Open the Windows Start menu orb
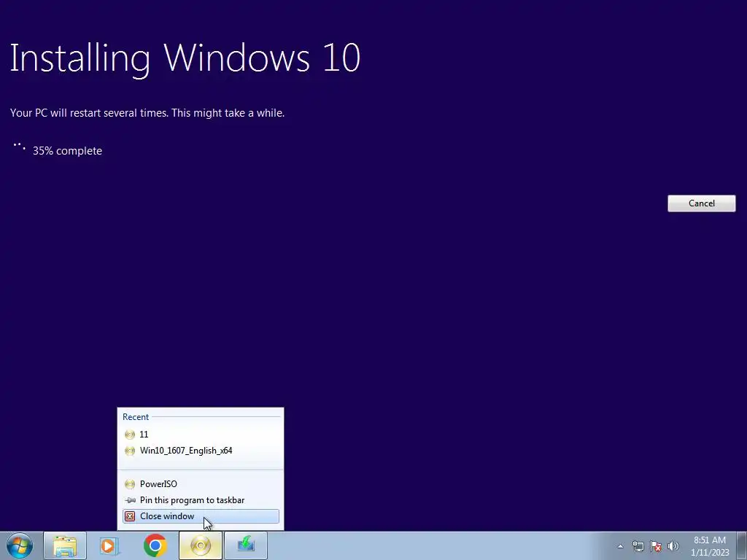The height and width of the screenshot is (560, 747). tap(20, 545)
